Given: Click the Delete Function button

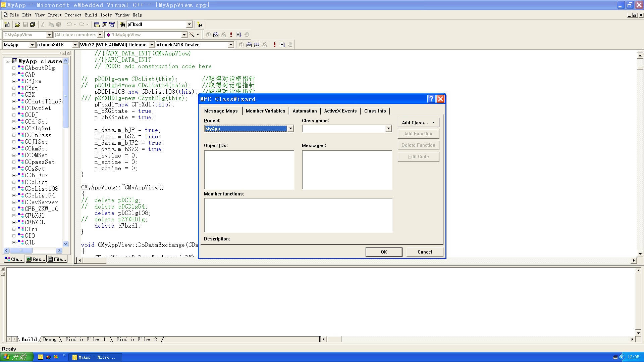Looking at the screenshot, I should pyautogui.click(x=418, y=145).
